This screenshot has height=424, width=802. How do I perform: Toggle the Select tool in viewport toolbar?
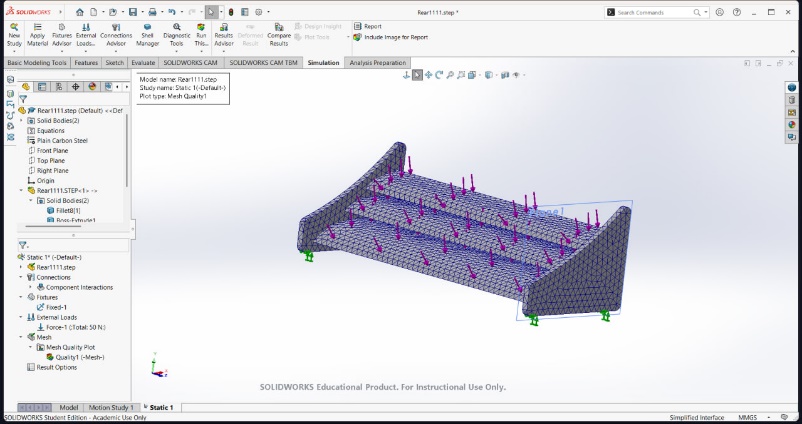pos(417,75)
